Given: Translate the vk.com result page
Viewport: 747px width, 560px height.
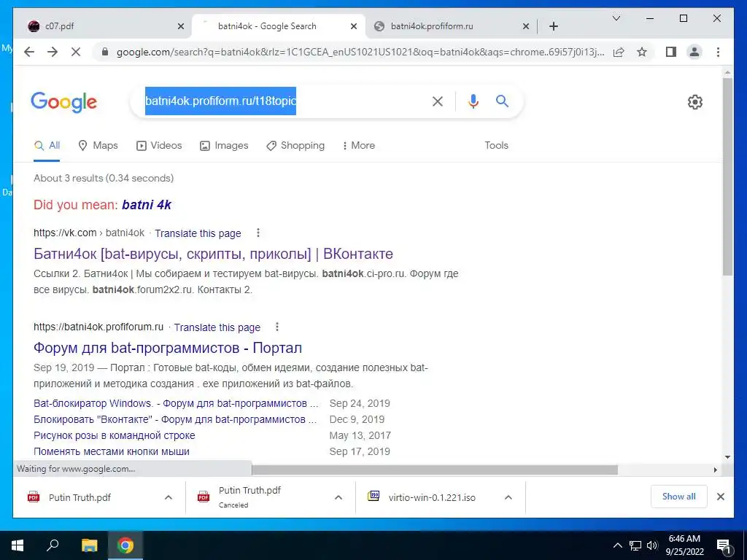Looking at the screenshot, I should [x=198, y=233].
